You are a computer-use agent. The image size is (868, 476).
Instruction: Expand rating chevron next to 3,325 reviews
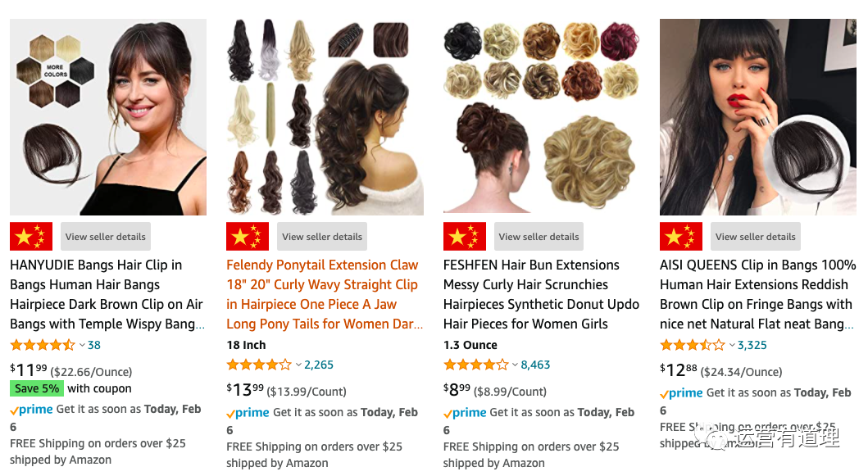[732, 346]
